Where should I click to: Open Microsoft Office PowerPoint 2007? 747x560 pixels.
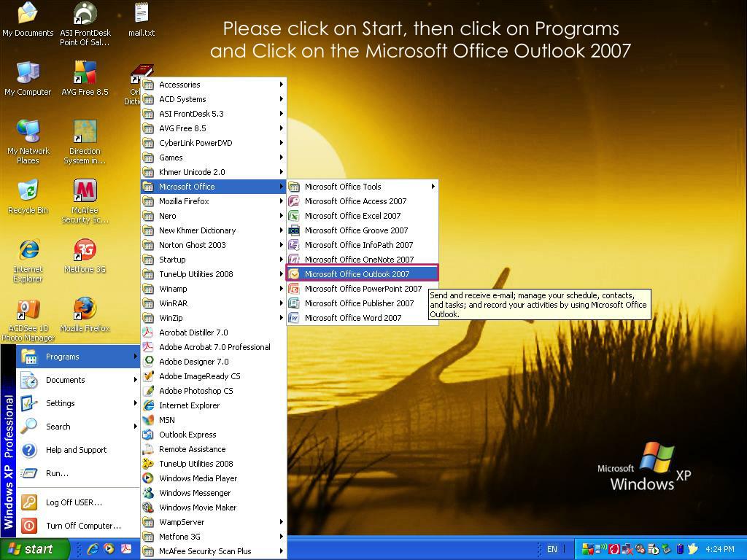tap(362, 289)
